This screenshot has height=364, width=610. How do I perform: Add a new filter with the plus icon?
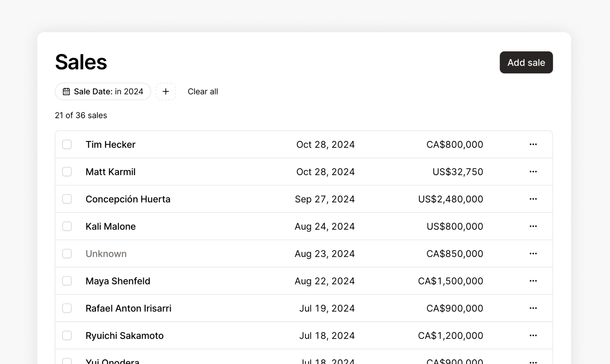[166, 91]
